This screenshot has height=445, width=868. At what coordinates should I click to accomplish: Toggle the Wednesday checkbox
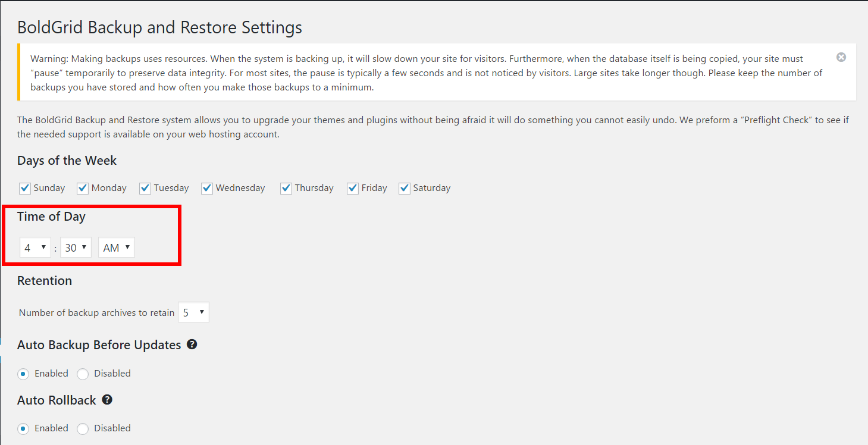click(x=207, y=188)
